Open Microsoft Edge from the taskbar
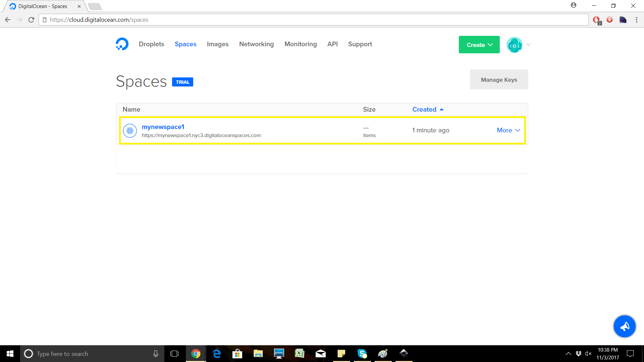Image resolution: width=644 pixels, height=362 pixels. click(x=217, y=354)
